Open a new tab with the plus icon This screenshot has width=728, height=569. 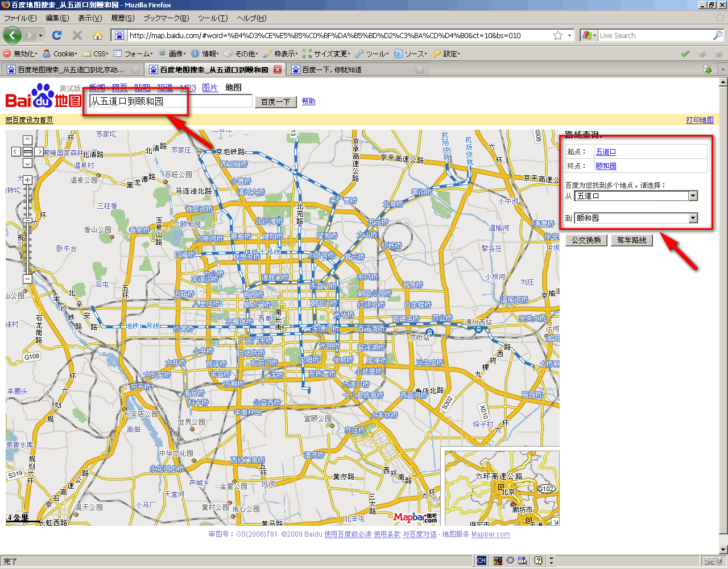tap(708, 69)
